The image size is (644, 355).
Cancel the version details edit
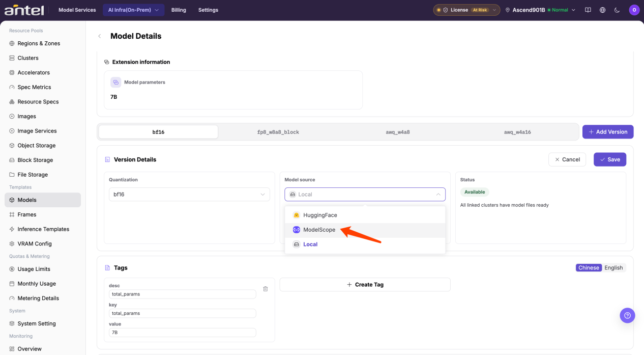coord(567,159)
